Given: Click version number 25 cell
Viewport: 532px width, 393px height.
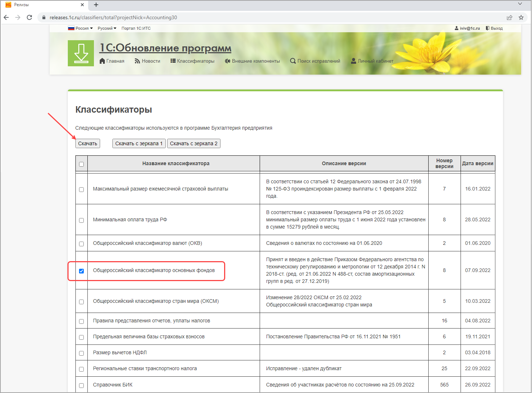Looking at the screenshot, I should click(x=444, y=368).
